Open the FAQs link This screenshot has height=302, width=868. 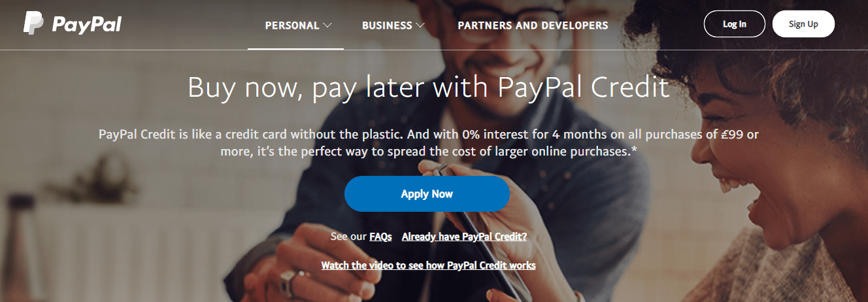380,237
